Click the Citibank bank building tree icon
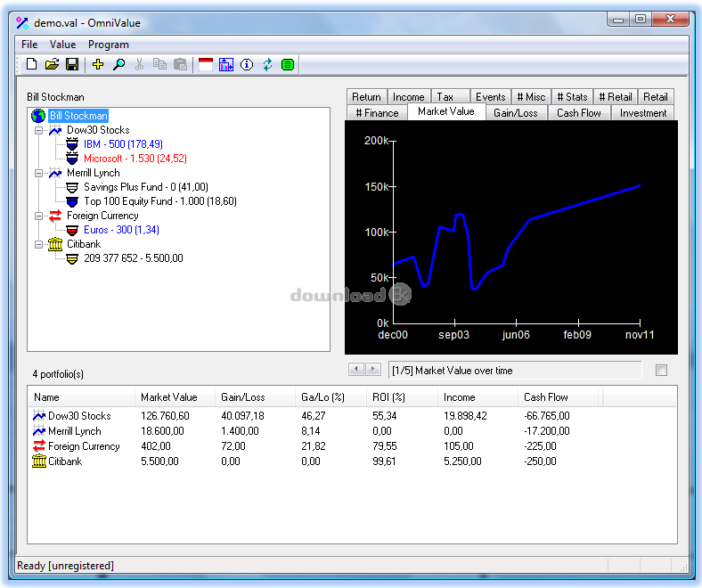Screen dimensions: 702x588 (55, 244)
